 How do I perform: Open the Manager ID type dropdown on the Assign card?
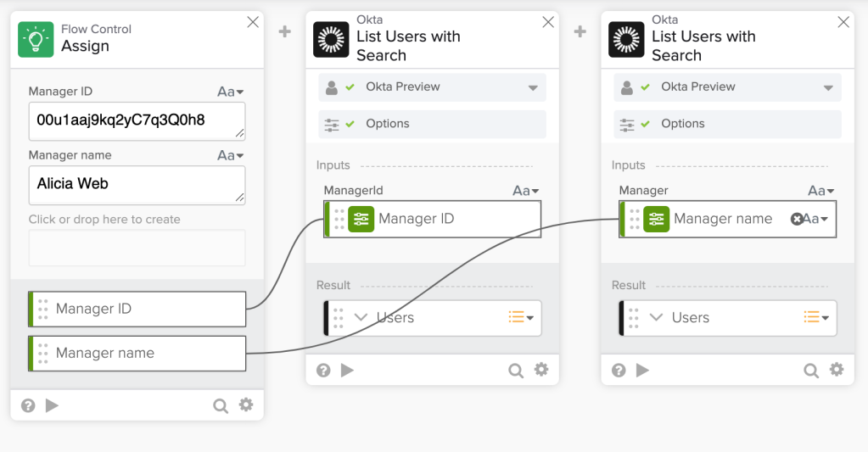(x=231, y=92)
